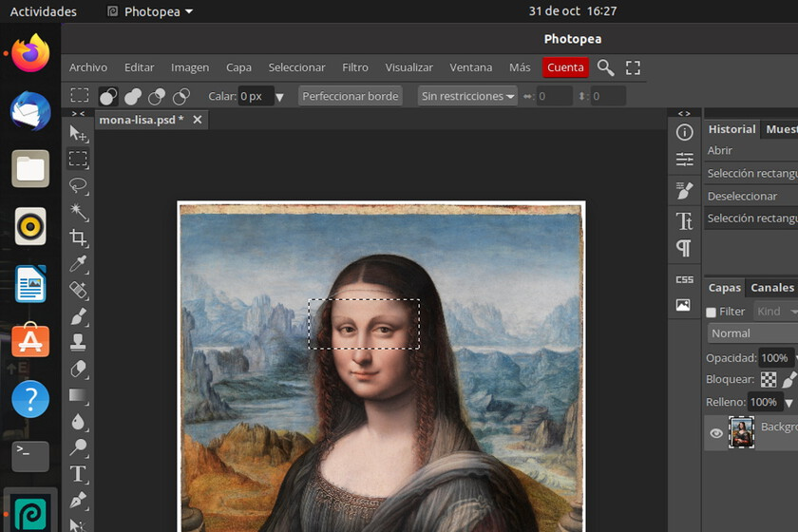Image resolution: width=798 pixels, height=532 pixels.
Task: Select Deseleccionar in the history list
Action: [x=742, y=196]
